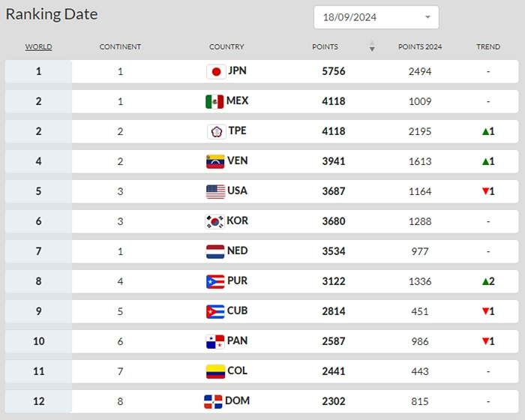Click the Netherlands flag icon
This screenshot has width=525, height=420.
point(215,252)
